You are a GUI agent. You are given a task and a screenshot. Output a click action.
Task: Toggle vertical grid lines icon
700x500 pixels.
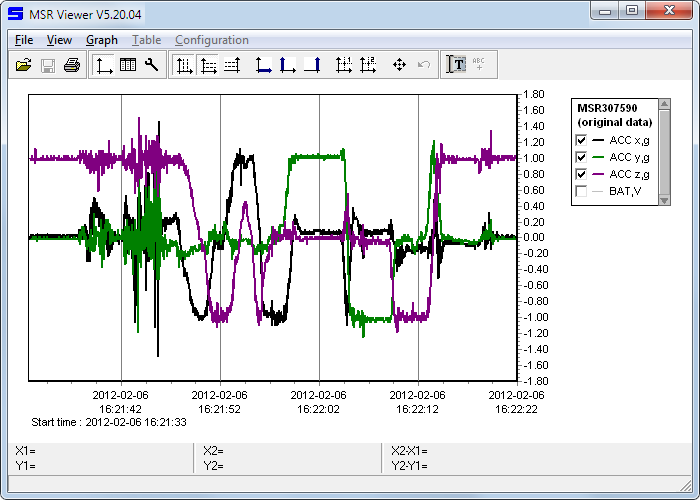184,65
